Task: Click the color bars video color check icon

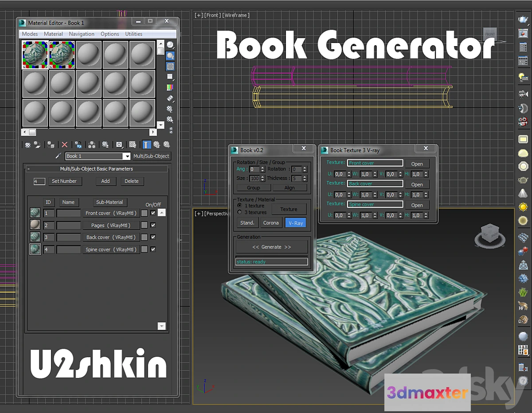Action: [x=170, y=88]
